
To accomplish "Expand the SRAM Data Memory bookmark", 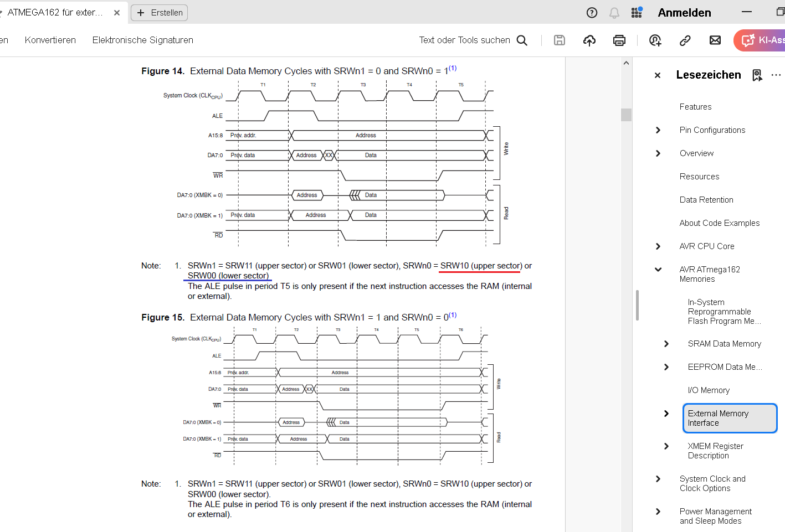I will 666,344.
